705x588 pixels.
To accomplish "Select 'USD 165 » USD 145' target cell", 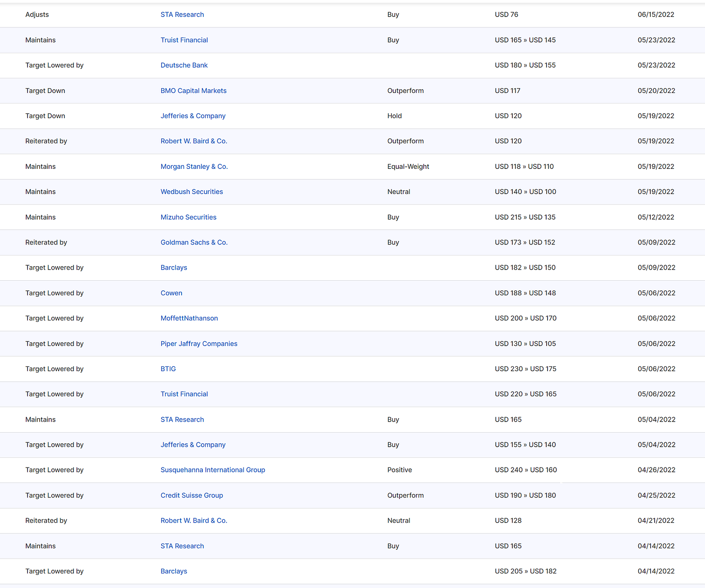I will [x=525, y=40].
